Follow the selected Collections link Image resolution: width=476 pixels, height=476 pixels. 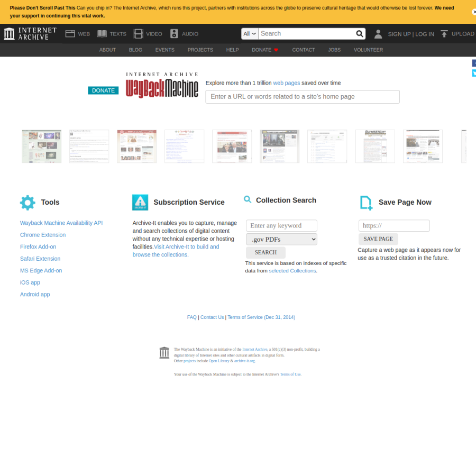coord(292,271)
